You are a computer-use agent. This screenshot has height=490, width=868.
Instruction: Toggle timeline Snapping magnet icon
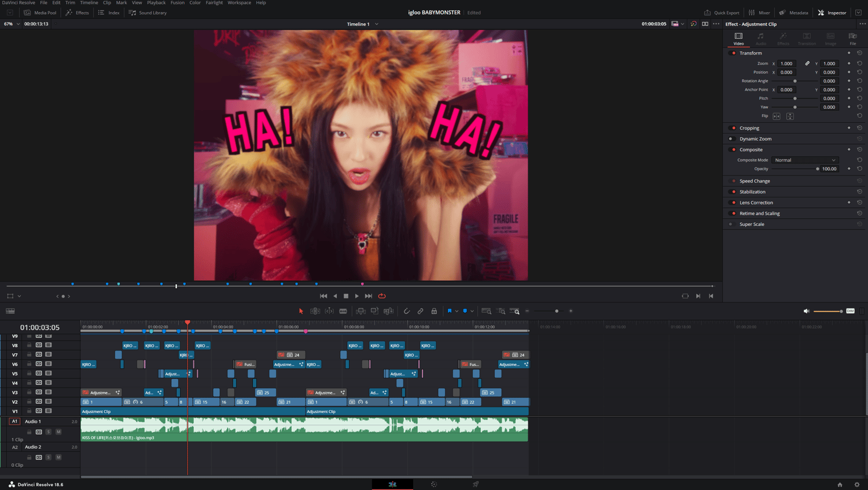(x=407, y=311)
